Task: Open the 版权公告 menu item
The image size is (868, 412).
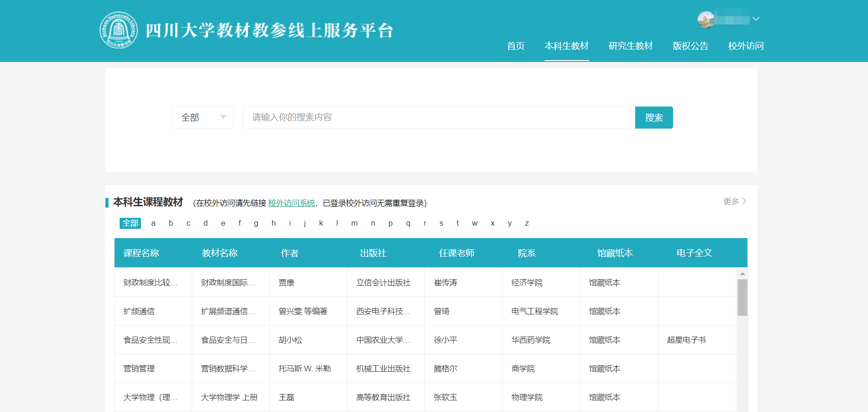Action: [690, 46]
